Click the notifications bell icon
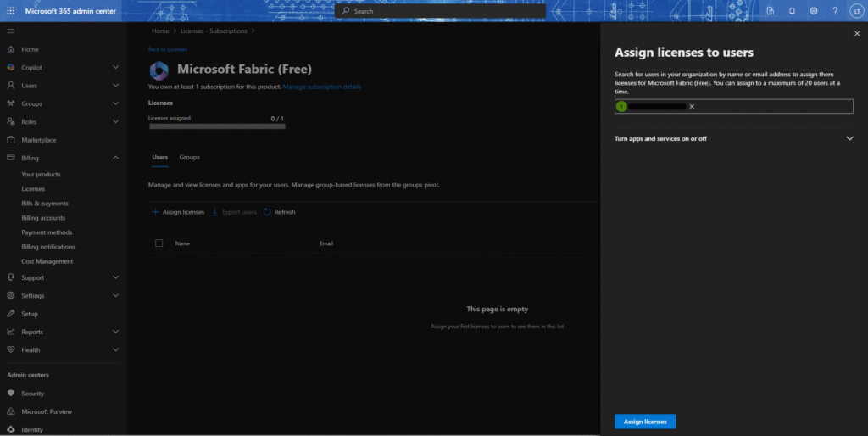Screen dimensions: 868x436 click(792, 11)
